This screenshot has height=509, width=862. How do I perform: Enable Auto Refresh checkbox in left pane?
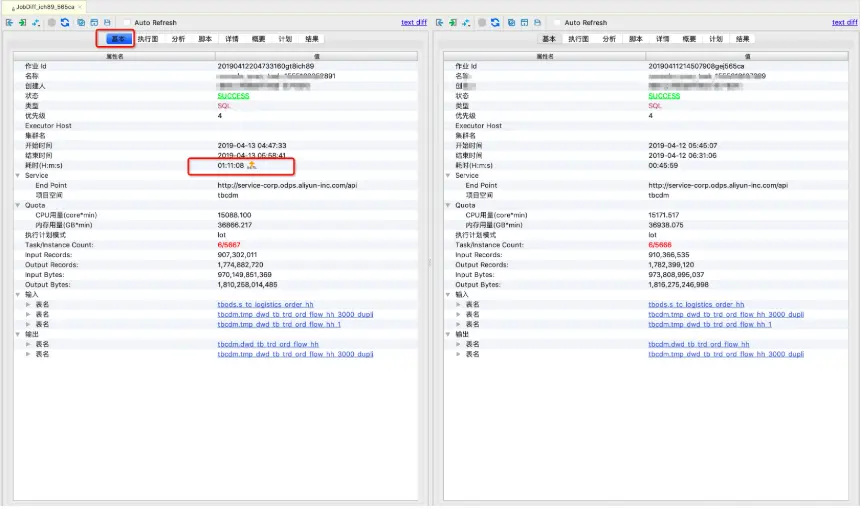pos(127,23)
